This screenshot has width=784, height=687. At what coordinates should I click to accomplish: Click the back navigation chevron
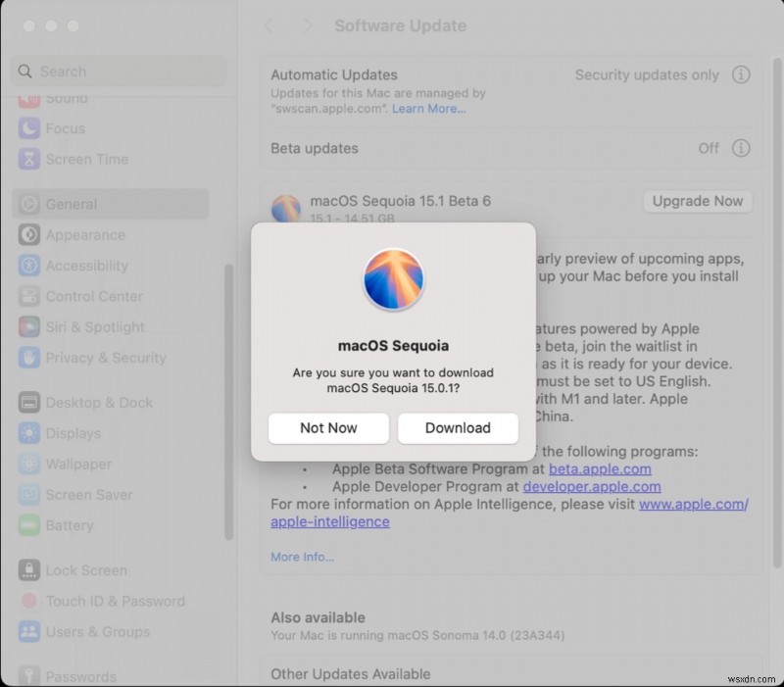pyautogui.click(x=269, y=25)
